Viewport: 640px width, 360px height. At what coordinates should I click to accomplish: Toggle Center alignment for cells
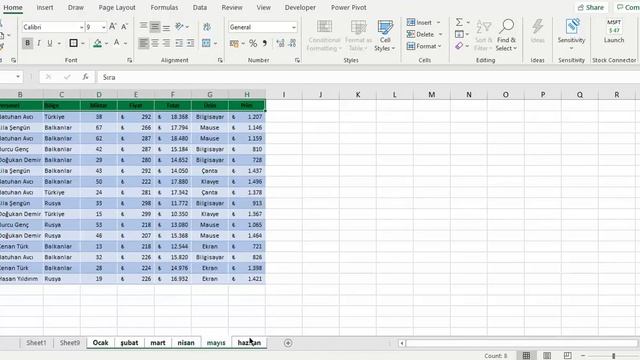[155, 43]
